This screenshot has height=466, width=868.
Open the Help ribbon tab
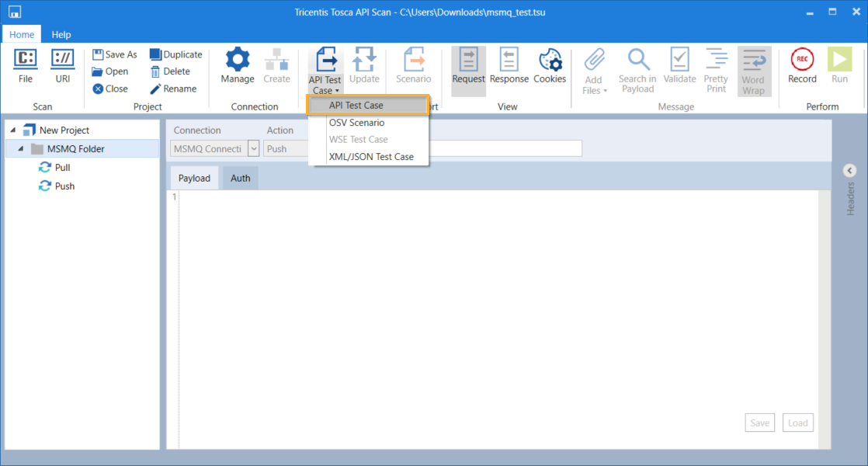[x=61, y=34]
